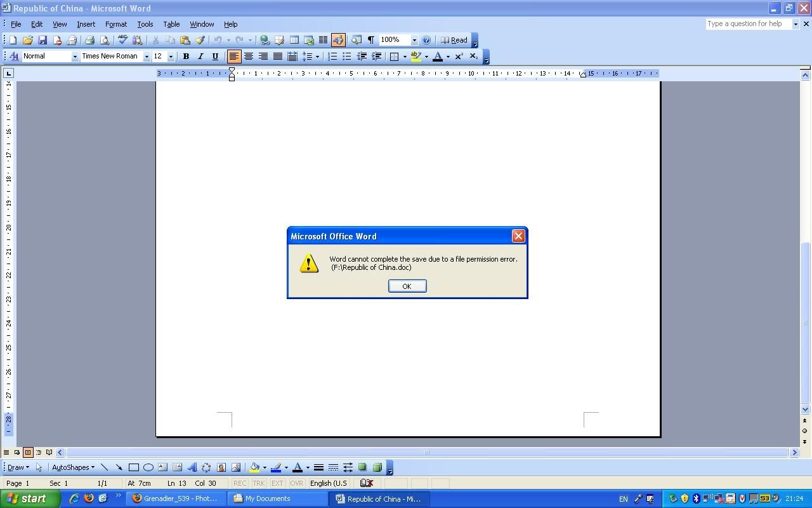The height and width of the screenshot is (508, 812).
Task: Click the Insert Hyperlink icon
Action: [265, 40]
